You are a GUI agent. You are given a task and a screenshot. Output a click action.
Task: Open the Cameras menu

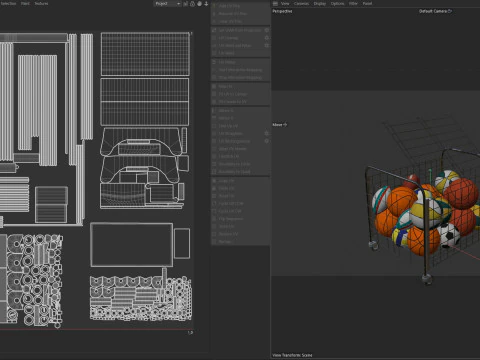(x=301, y=3)
